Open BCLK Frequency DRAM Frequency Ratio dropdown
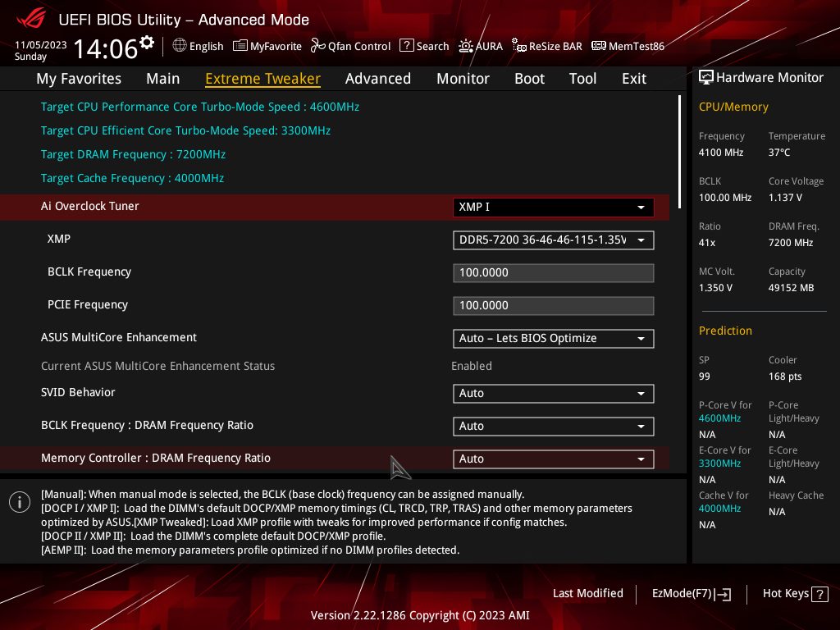Viewport: 840px width, 630px height. pyautogui.click(x=553, y=426)
